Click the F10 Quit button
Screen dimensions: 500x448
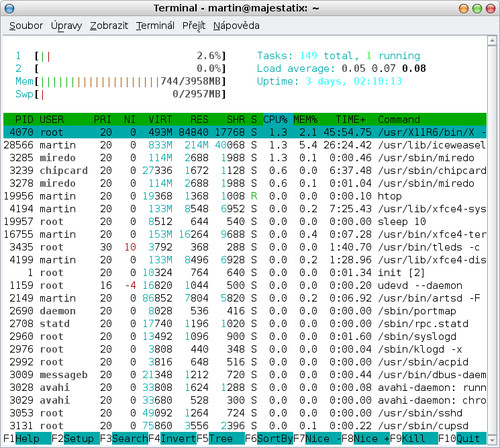[x=462, y=438]
